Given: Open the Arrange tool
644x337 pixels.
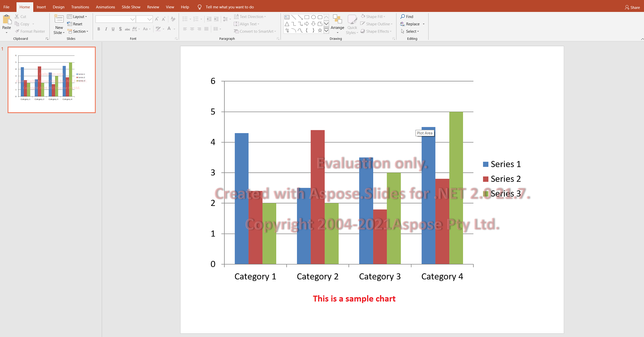Looking at the screenshot, I should point(337,24).
